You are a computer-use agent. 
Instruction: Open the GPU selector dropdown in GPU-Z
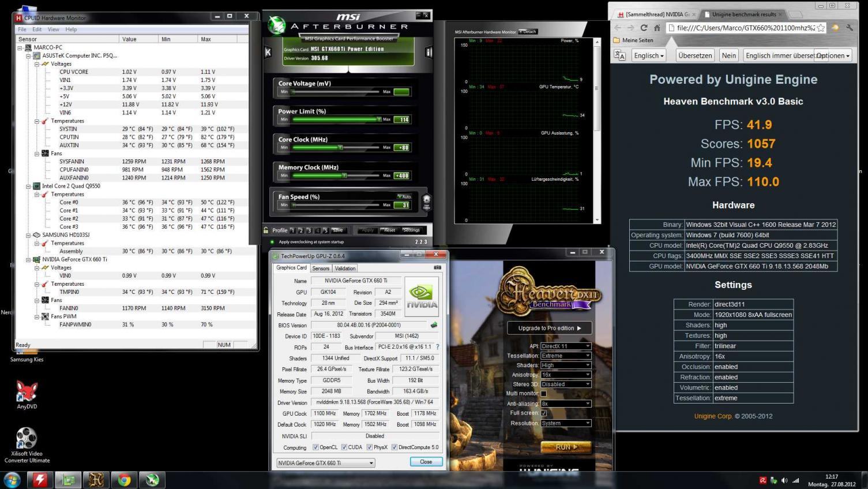(326, 463)
